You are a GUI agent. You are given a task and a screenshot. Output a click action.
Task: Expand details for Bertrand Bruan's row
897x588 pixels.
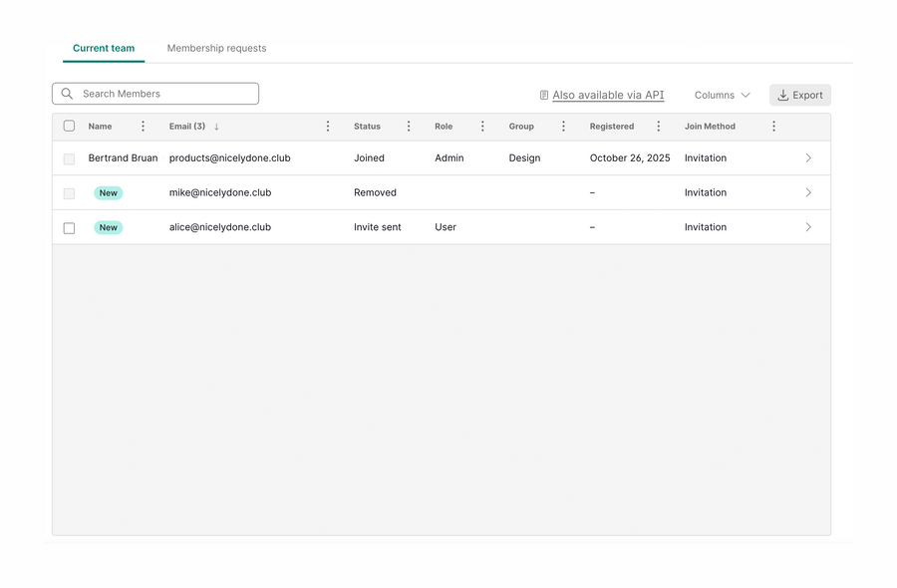click(x=808, y=157)
